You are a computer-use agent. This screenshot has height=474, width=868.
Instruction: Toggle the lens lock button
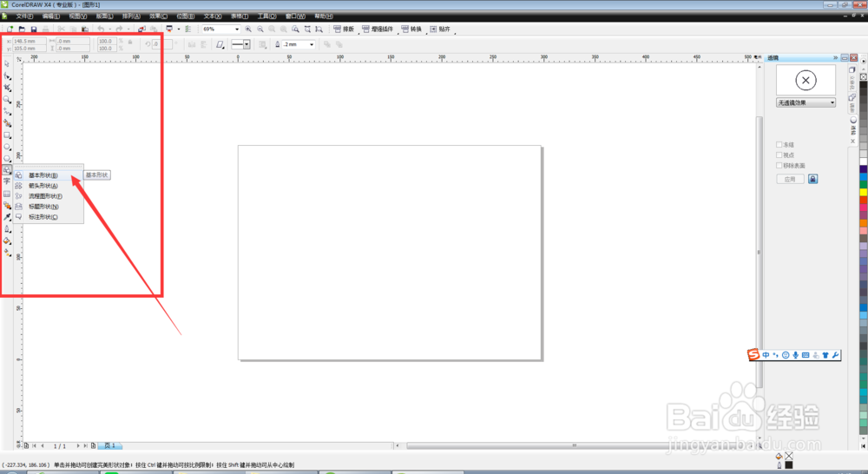coord(812,179)
